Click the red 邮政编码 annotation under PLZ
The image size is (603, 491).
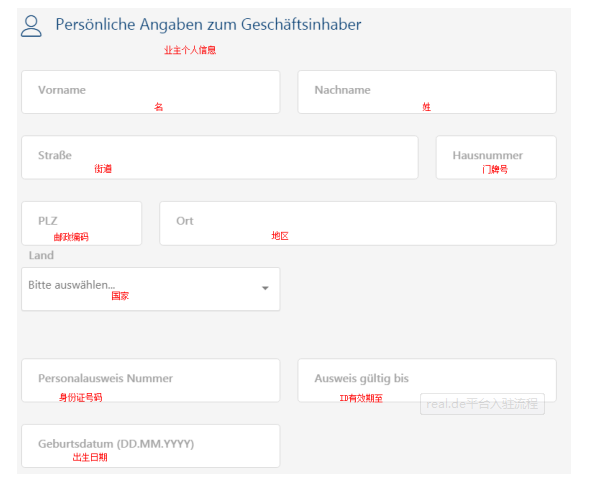[x=71, y=237]
